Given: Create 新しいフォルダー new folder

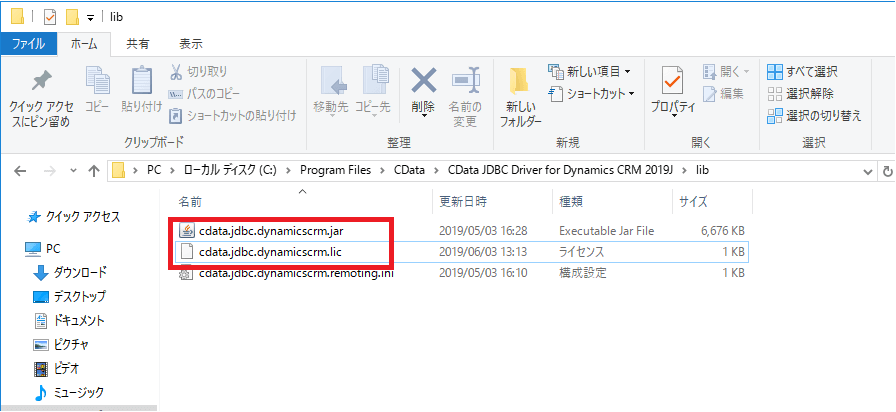Looking at the screenshot, I should click(520, 97).
